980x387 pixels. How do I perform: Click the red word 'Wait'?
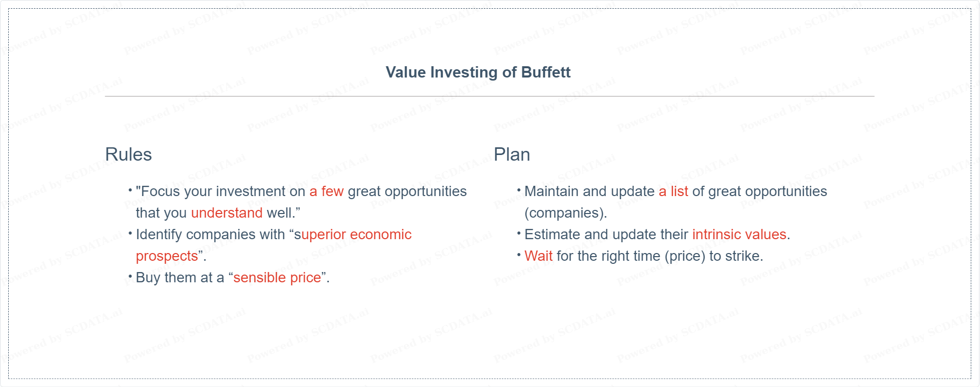538,256
